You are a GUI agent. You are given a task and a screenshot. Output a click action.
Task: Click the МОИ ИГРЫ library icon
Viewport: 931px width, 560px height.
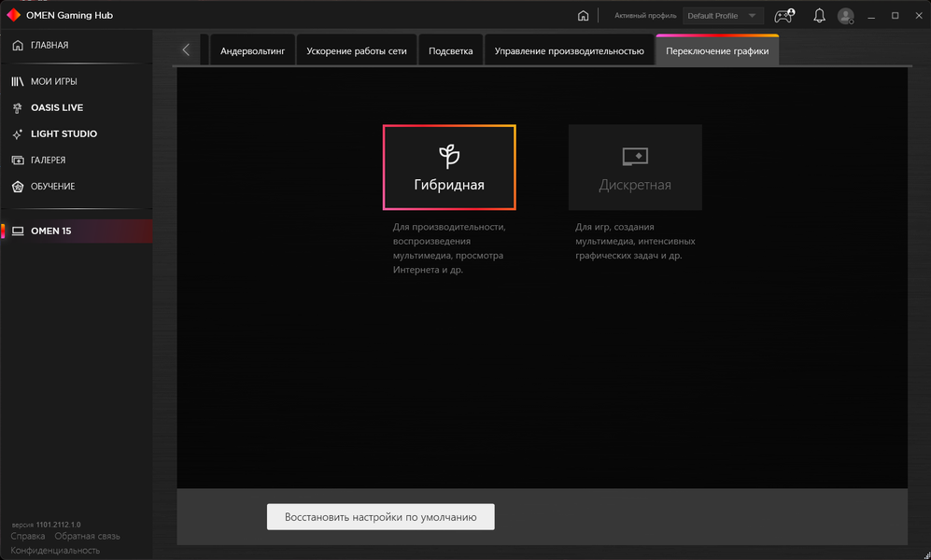pyautogui.click(x=18, y=81)
